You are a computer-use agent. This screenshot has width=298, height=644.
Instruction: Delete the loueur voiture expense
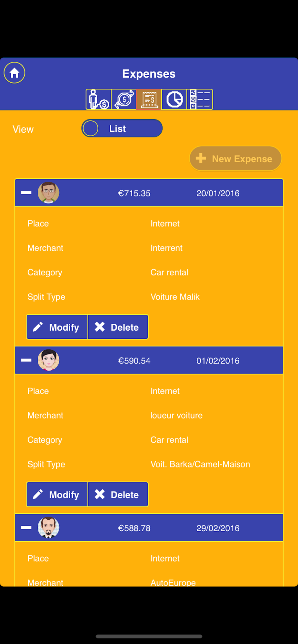(118, 495)
